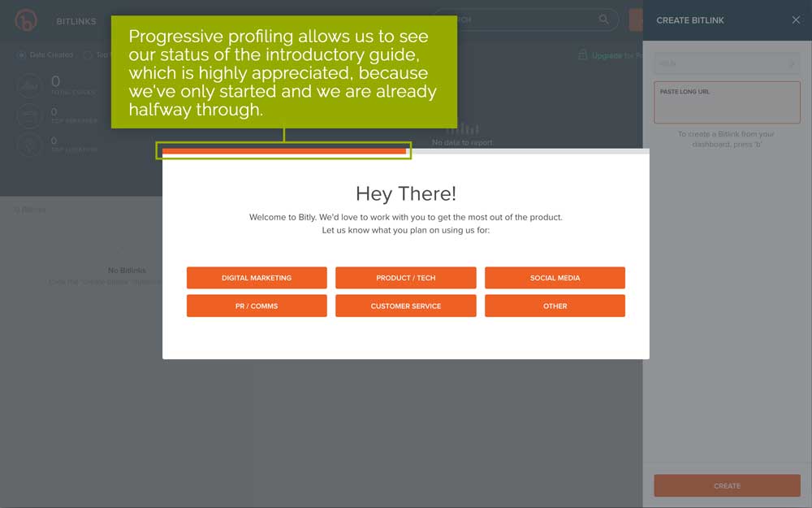Click the Bitly logo icon

[x=26, y=21]
